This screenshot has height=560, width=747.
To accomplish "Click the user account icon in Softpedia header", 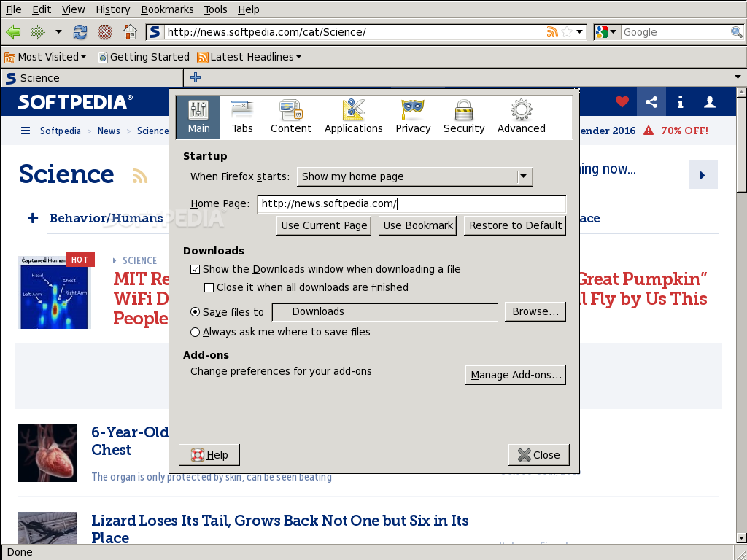I will [x=710, y=102].
